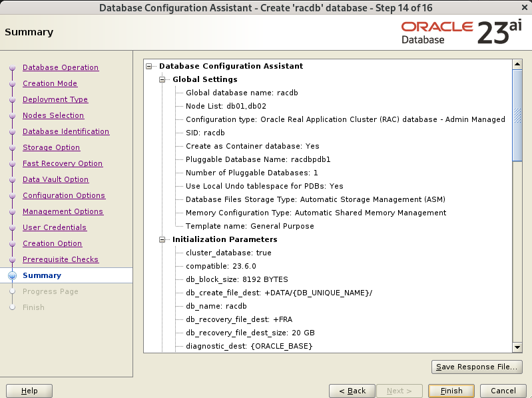Go to Storage Option step
This screenshot has height=398, width=532.
click(51, 147)
